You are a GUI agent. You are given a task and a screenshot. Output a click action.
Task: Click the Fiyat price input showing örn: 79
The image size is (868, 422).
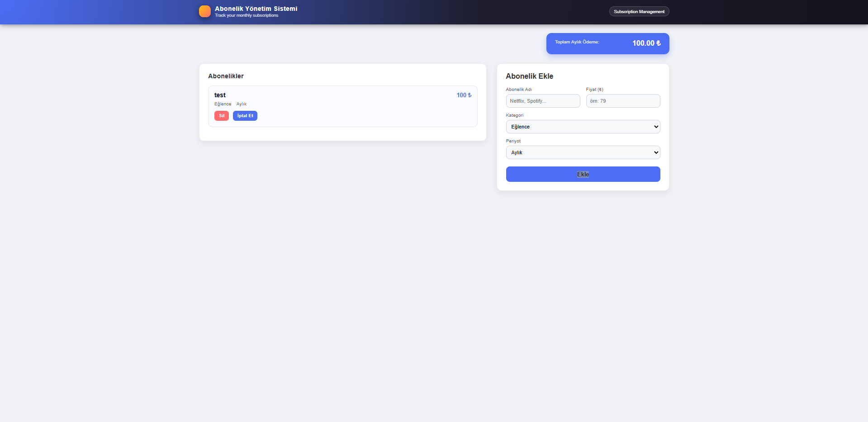click(x=622, y=101)
